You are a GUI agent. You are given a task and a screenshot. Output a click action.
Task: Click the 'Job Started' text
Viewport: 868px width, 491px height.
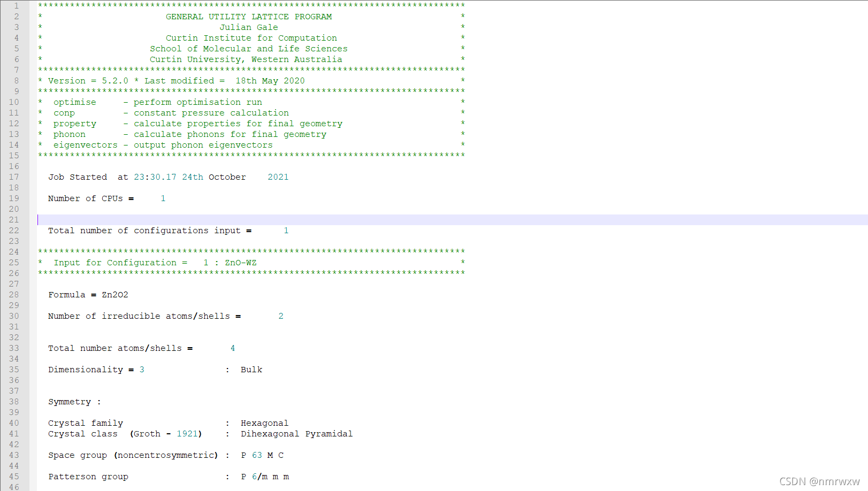point(78,177)
